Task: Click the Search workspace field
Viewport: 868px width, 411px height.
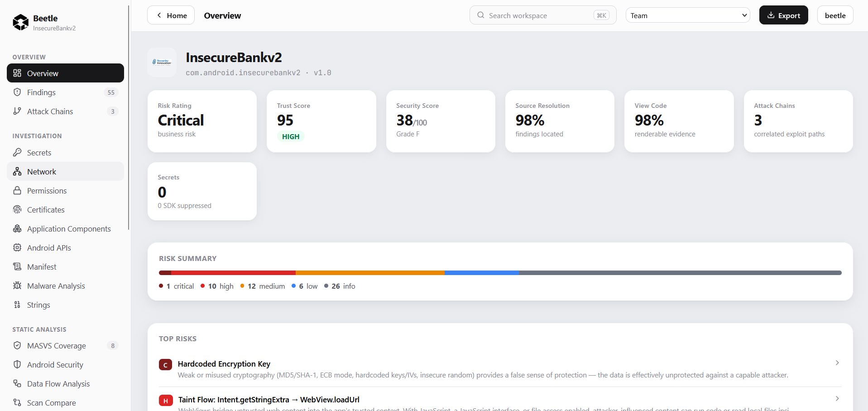Action: [x=543, y=15]
